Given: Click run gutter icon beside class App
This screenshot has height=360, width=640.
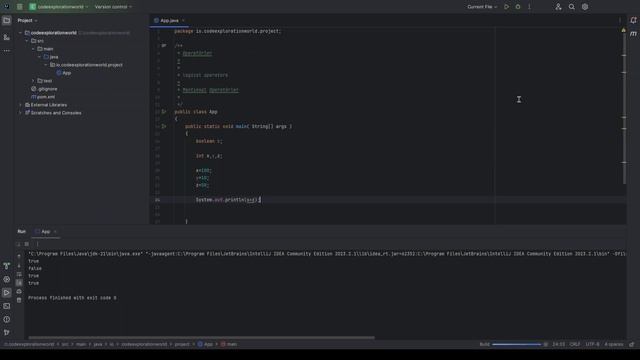Looking at the screenshot, I should tap(164, 111).
